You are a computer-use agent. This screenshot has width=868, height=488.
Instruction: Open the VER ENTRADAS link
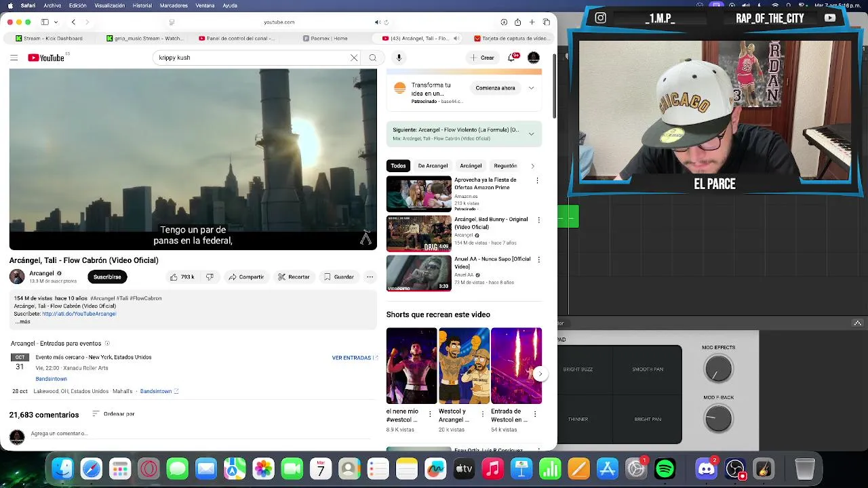click(355, 357)
